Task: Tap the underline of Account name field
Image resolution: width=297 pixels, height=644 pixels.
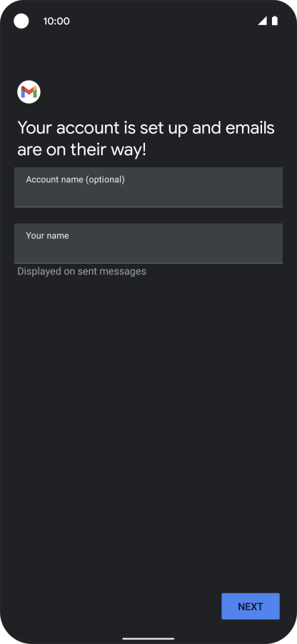Action: pos(148,207)
